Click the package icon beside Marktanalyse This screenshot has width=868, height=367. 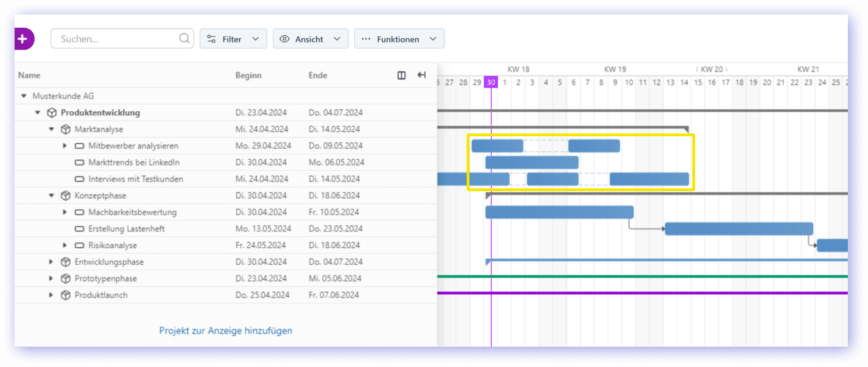coord(65,129)
